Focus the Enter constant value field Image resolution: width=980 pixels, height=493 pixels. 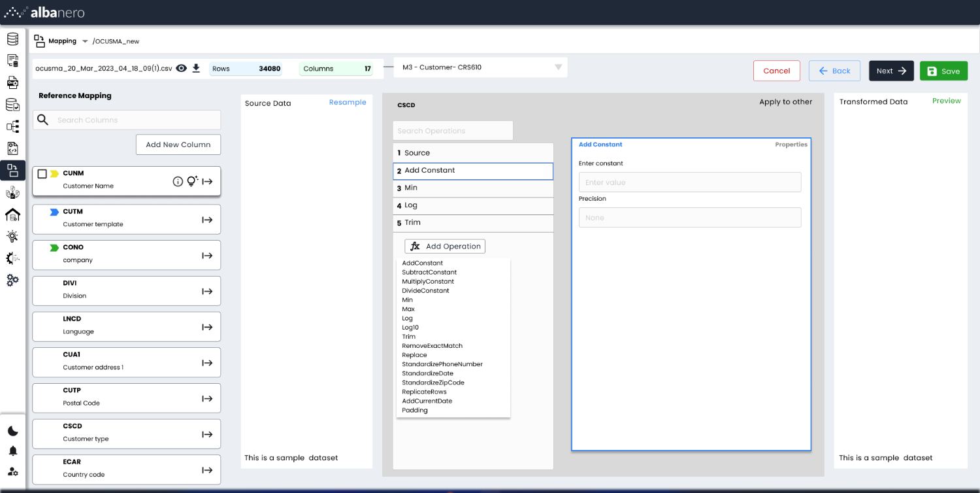coord(690,182)
